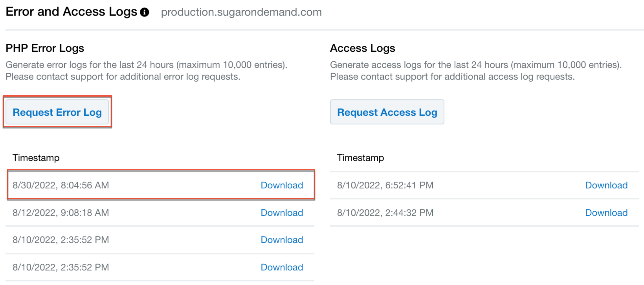Click the Timestamp header in PHP Error Logs
The height and width of the screenshot is (285, 644).
pyautogui.click(x=36, y=158)
